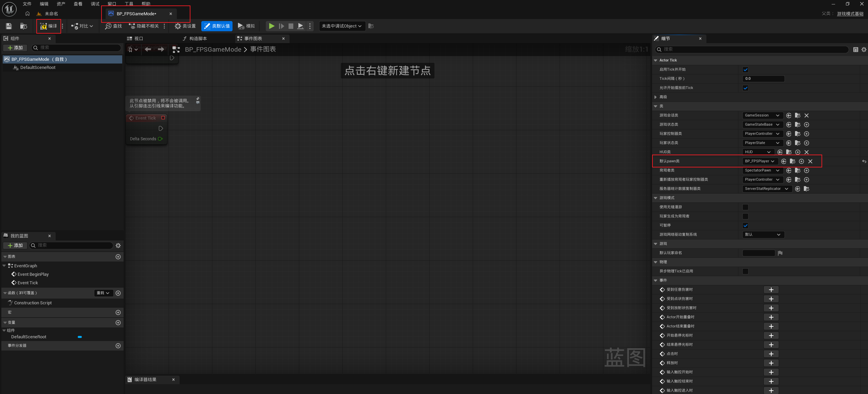This screenshot has height=394, width=868.
Task: Click parent class link 游戏模式基础
Action: pos(850,14)
